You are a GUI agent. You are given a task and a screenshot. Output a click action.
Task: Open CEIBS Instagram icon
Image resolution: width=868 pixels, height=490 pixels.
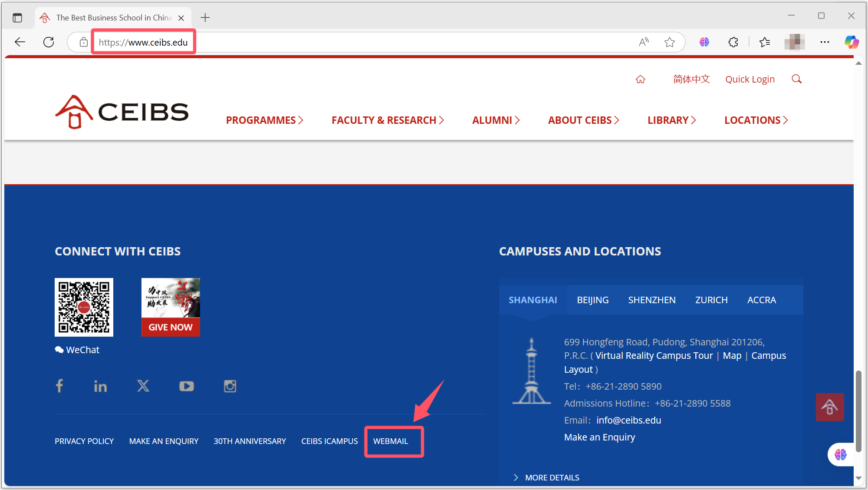pos(230,386)
